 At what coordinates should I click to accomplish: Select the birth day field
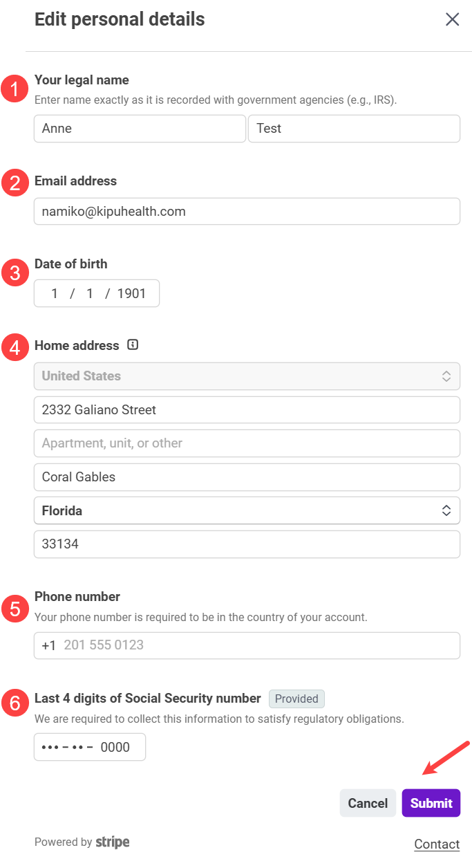90,293
